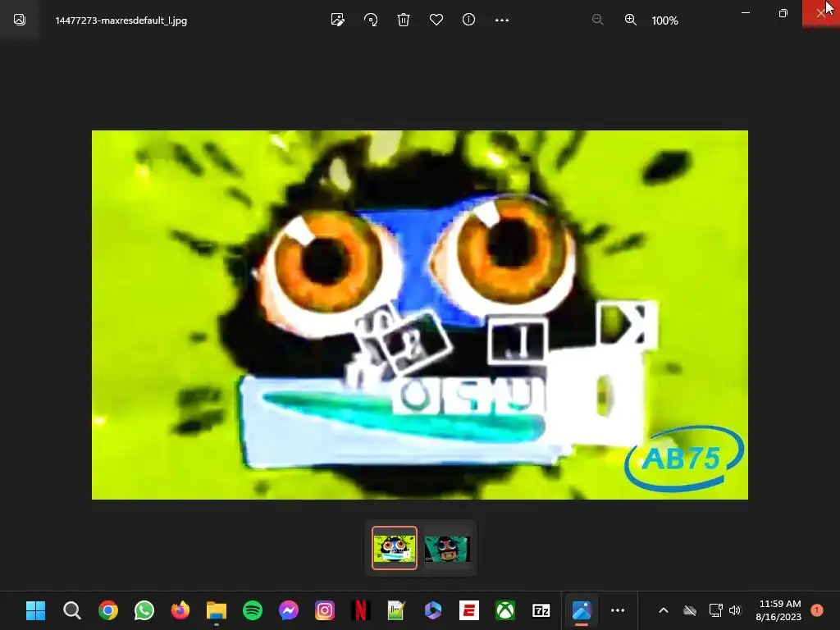Click the active Photos app taskbar icon
The width and height of the screenshot is (840, 630).
(x=582, y=610)
